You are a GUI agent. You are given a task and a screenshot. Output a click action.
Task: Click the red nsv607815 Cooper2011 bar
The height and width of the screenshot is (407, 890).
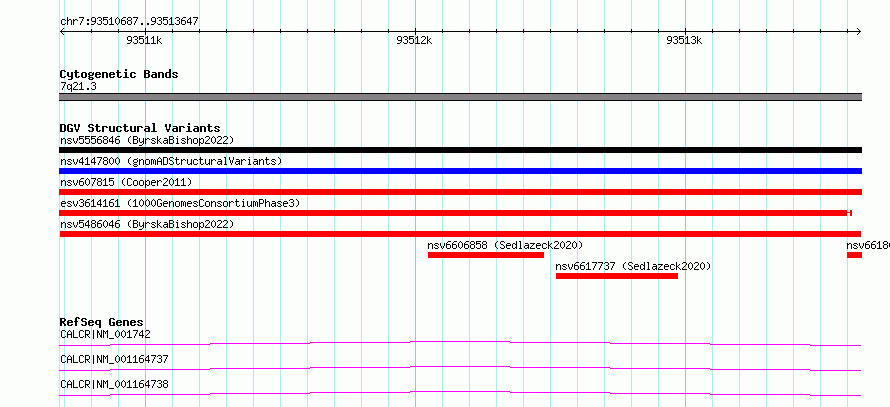460,192
